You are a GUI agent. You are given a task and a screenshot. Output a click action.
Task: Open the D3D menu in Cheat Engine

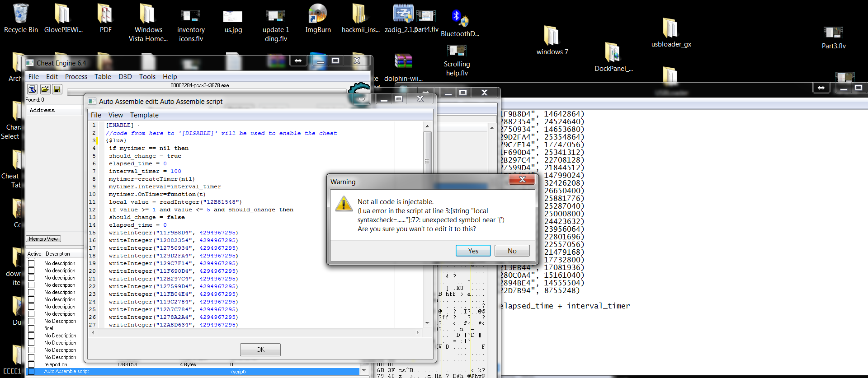point(125,77)
